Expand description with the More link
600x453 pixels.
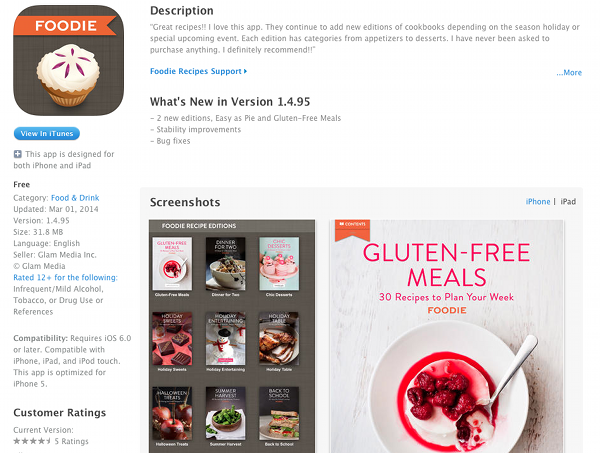[x=569, y=72]
